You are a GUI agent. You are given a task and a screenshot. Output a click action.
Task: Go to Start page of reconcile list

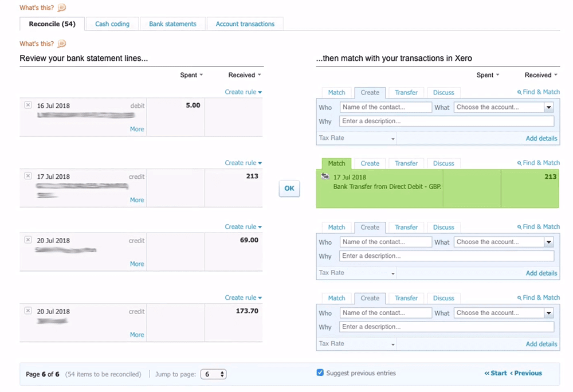[x=496, y=373]
